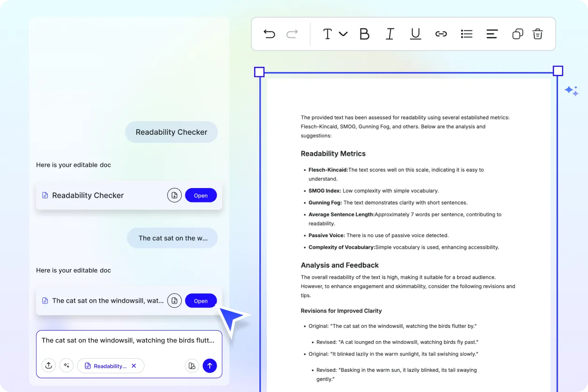Download the Readability Checker doc
588x392 pixels.
pyautogui.click(x=174, y=196)
